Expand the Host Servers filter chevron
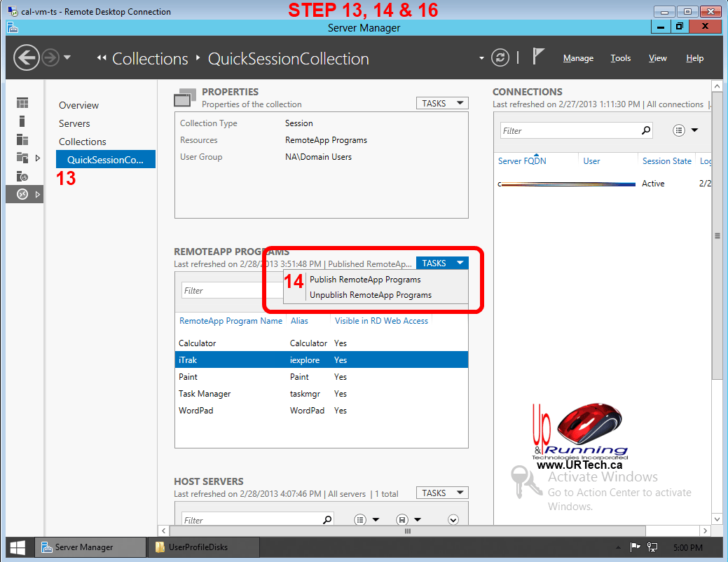The image size is (728, 562). [x=453, y=520]
